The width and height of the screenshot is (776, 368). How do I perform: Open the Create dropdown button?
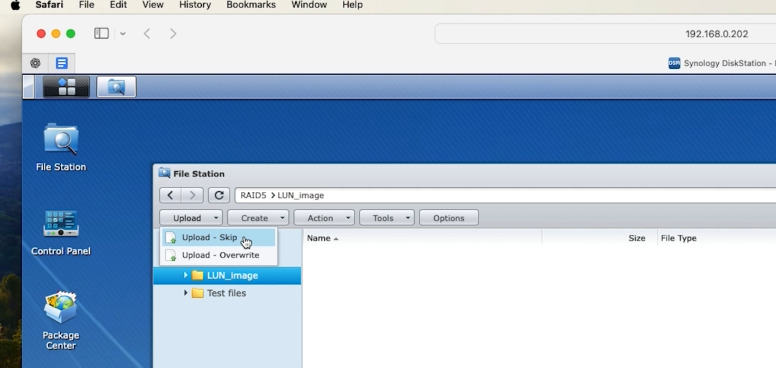point(257,218)
